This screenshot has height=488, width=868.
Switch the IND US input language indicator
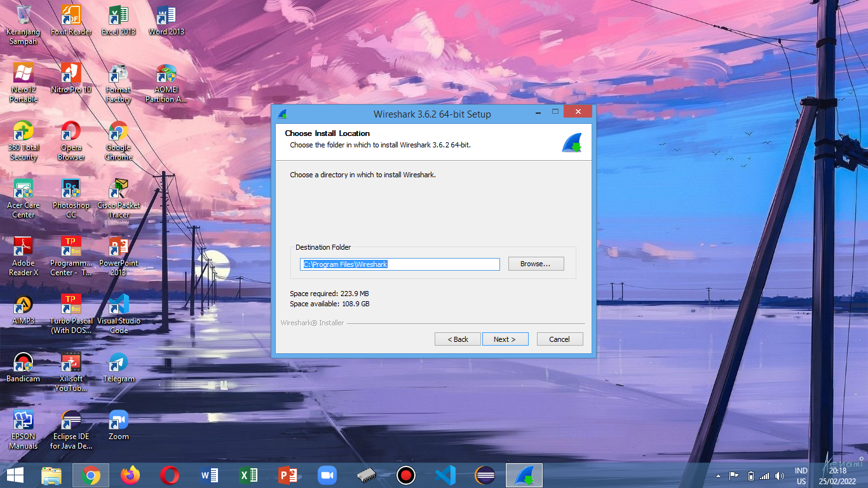(x=801, y=476)
